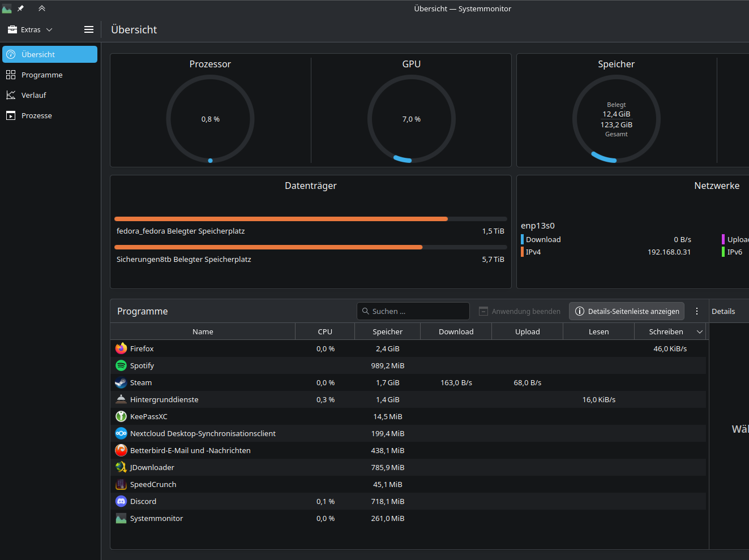Image resolution: width=749 pixels, height=560 pixels.
Task: Sort by the CPU column header
Action: click(x=325, y=331)
